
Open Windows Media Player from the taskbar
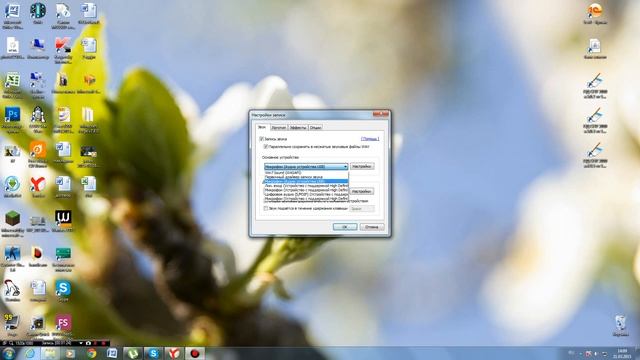[71, 353]
